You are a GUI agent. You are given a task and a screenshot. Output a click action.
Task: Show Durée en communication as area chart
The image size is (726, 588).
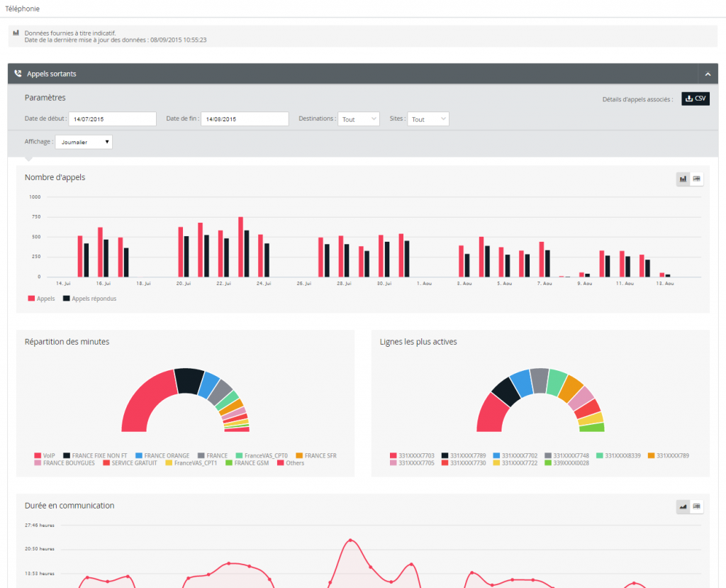point(683,506)
